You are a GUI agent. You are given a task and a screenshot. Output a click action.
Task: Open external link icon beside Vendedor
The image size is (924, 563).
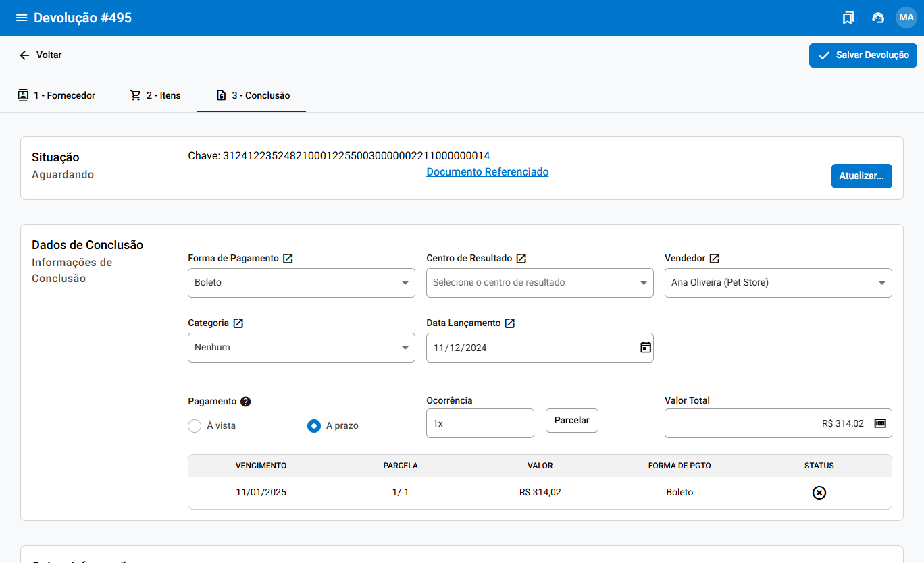[x=715, y=259]
